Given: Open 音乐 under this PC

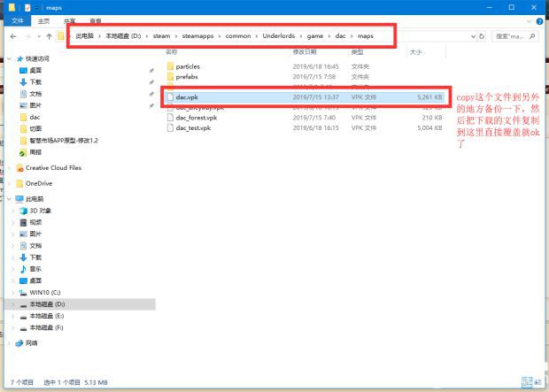Looking at the screenshot, I should [x=35, y=269].
